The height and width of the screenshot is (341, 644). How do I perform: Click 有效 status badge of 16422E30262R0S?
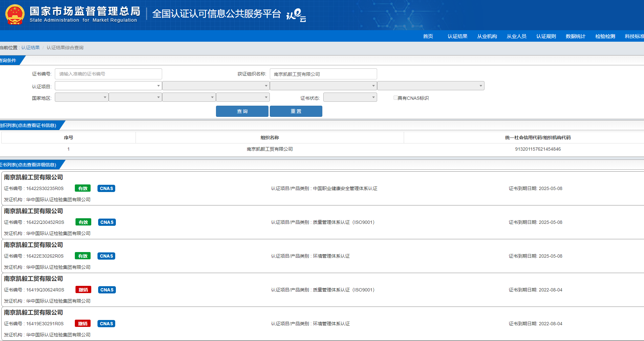click(x=83, y=256)
